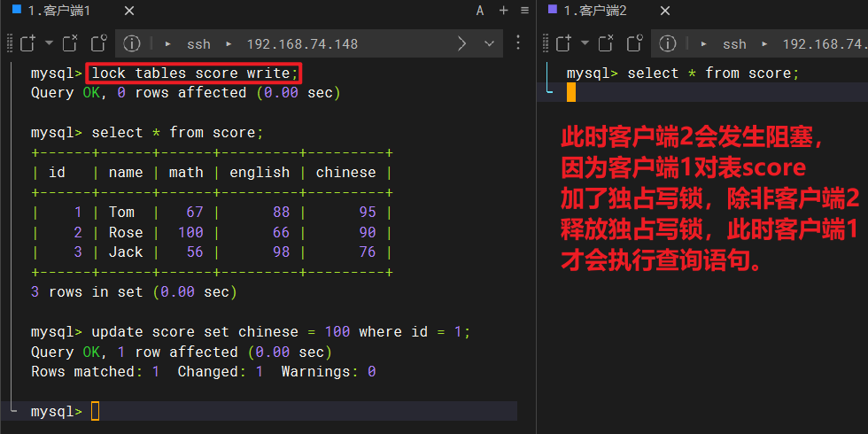Click Tom's math score 67
This screenshot has height=434, width=868.
tap(195, 213)
